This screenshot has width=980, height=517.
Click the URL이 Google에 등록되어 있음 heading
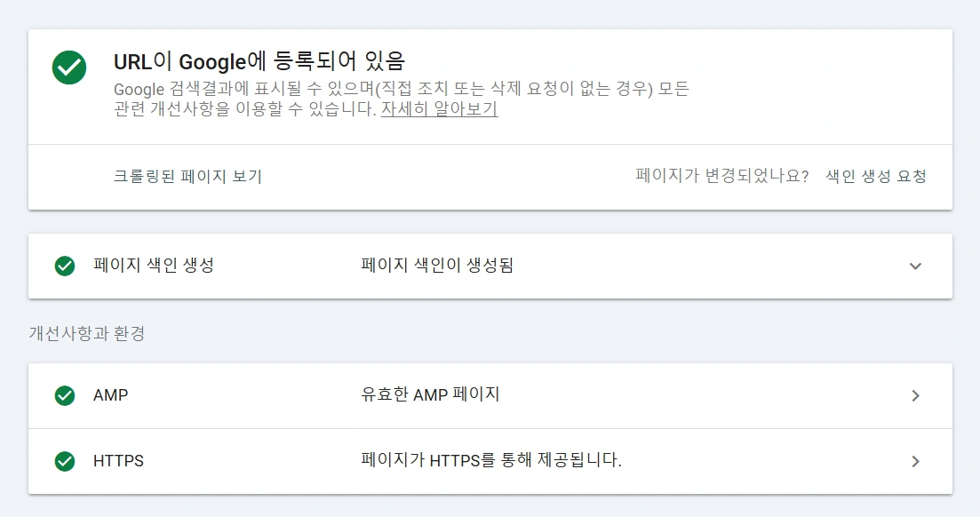click(259, 61)
